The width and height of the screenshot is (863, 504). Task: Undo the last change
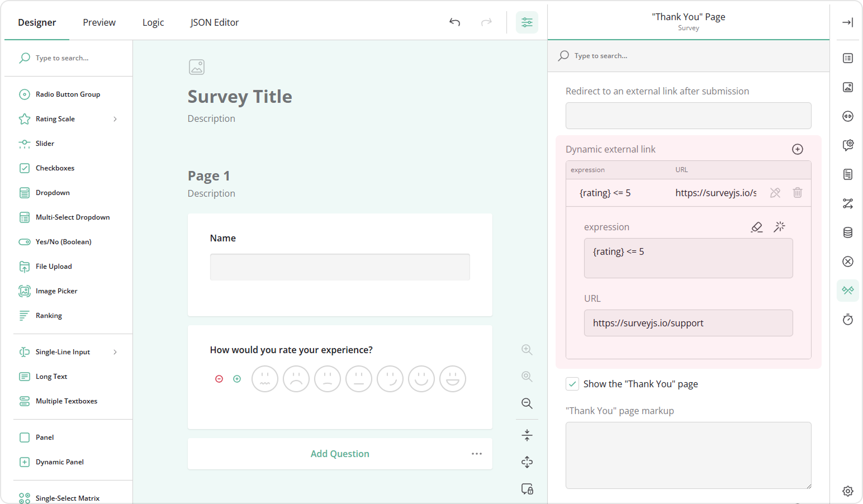454,22
